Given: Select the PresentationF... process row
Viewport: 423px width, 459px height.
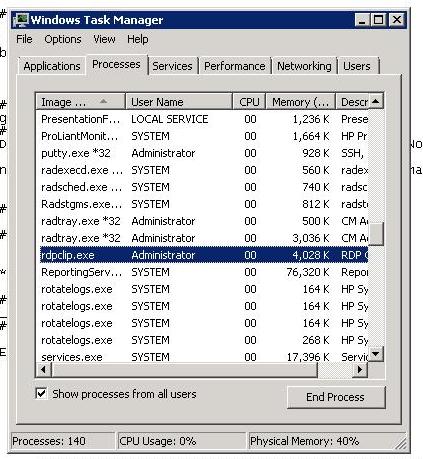Looking at the screenshot, I should 204,119.
